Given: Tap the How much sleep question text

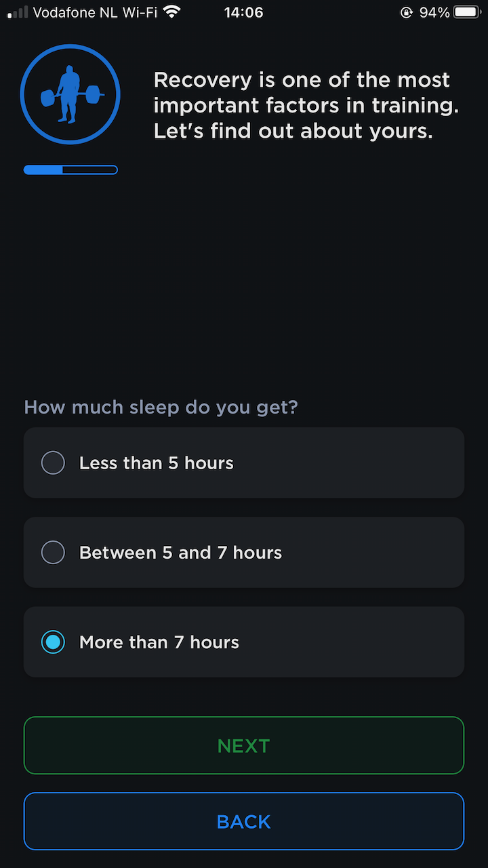Looking at the screenshot, I should pos(161,408).
